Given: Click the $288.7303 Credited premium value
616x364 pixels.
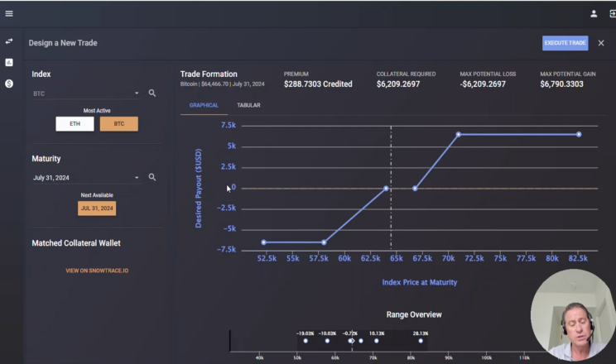Looking at the screenshot, I should pos(318,84).
